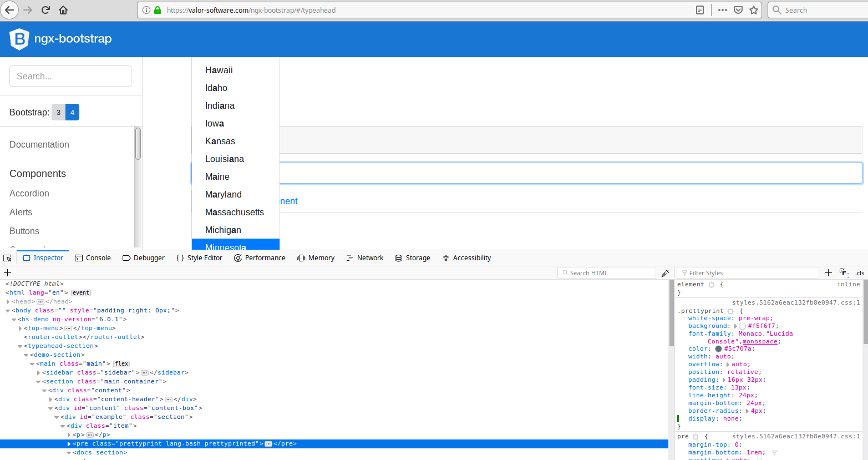Screen dimensions: 868x460
Task: Select the eyedropper color picker in Inspector
Action: [665, 272]
